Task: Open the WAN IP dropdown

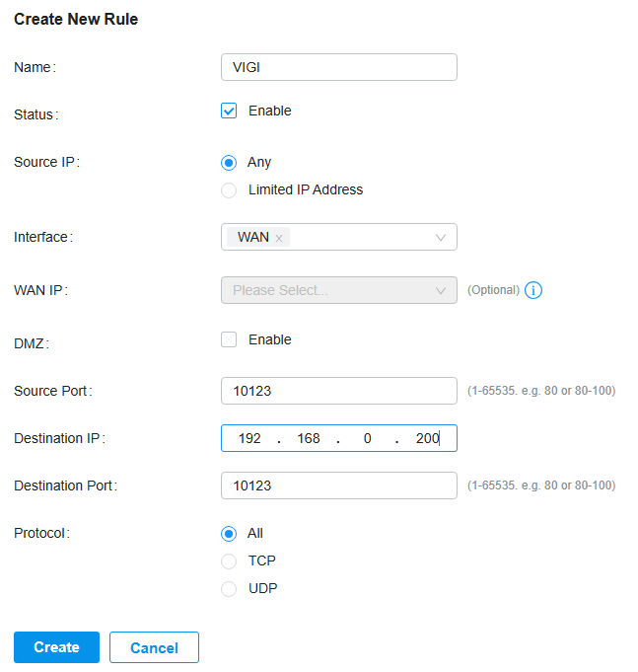Action: click(338, 290)
